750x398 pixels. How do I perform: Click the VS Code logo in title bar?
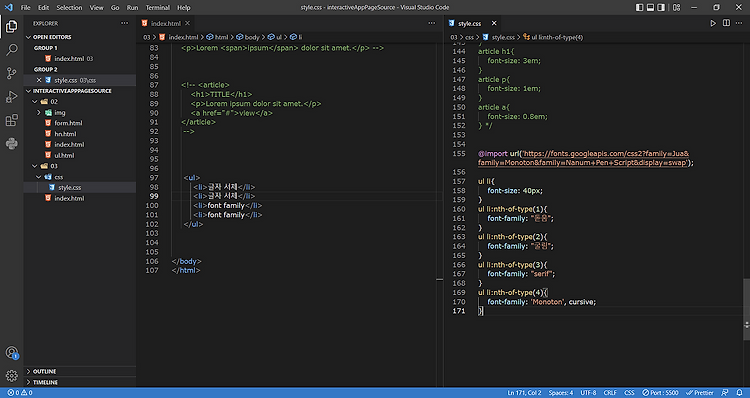click(9, 7)
